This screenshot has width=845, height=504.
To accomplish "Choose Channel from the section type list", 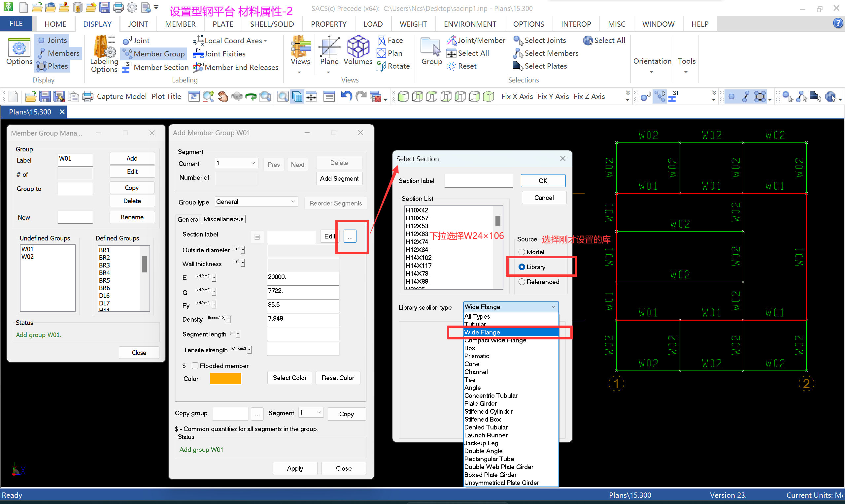I will (x=476, y=372).
